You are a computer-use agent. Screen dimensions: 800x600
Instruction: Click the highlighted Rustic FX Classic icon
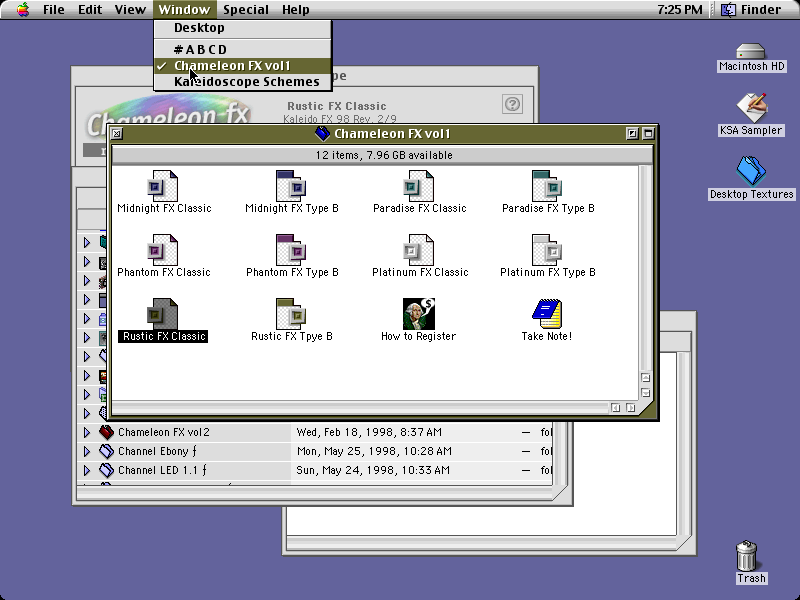pyautogui.click(x=163, y=314)
